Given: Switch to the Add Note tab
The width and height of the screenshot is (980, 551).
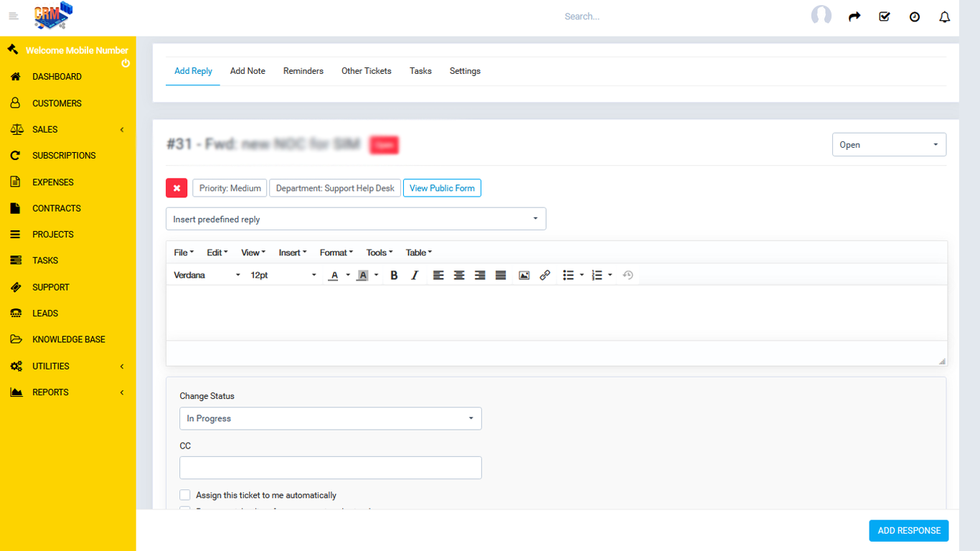Looking at the screenshot, I should 248,71.
